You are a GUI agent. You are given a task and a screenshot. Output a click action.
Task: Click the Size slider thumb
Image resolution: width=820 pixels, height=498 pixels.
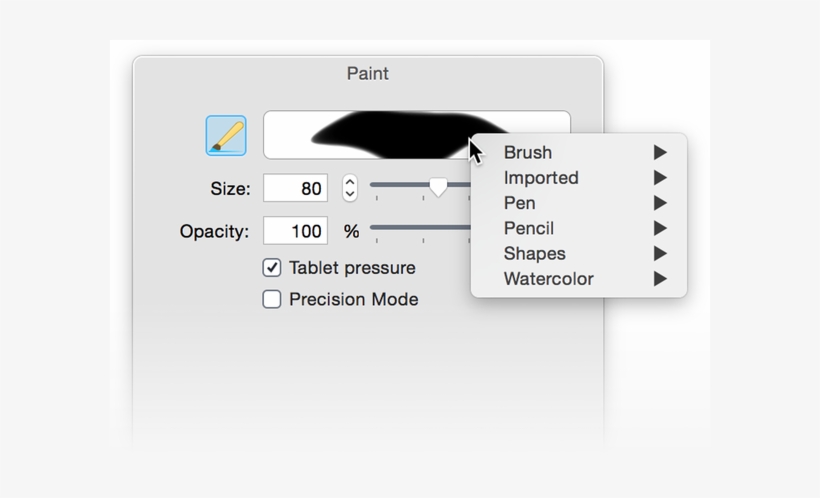[x=438, y=186]
